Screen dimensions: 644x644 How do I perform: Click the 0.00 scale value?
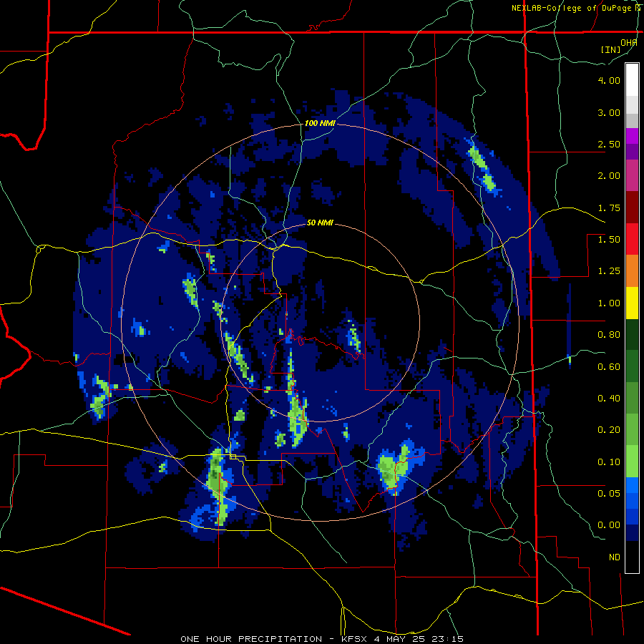[609, 525]
